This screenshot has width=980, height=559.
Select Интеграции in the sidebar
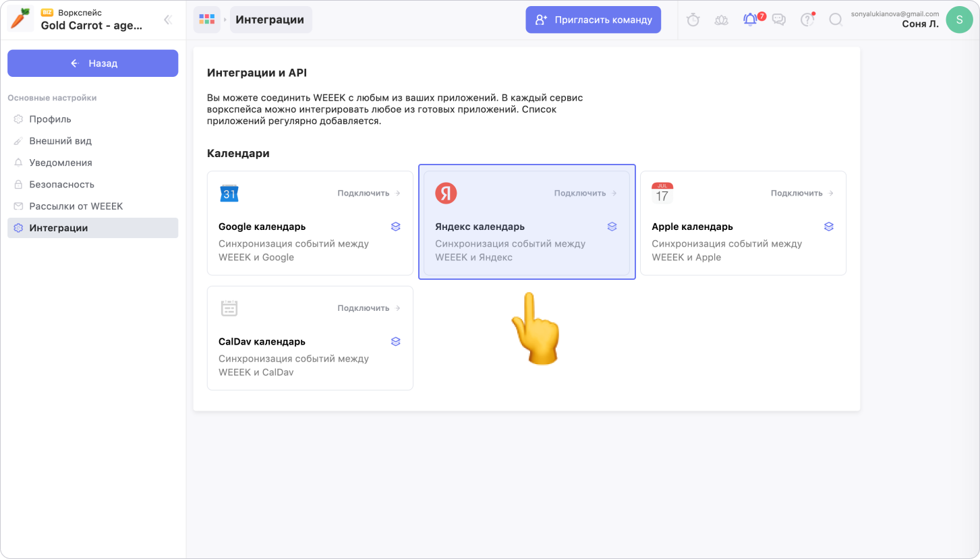(93, 228)
